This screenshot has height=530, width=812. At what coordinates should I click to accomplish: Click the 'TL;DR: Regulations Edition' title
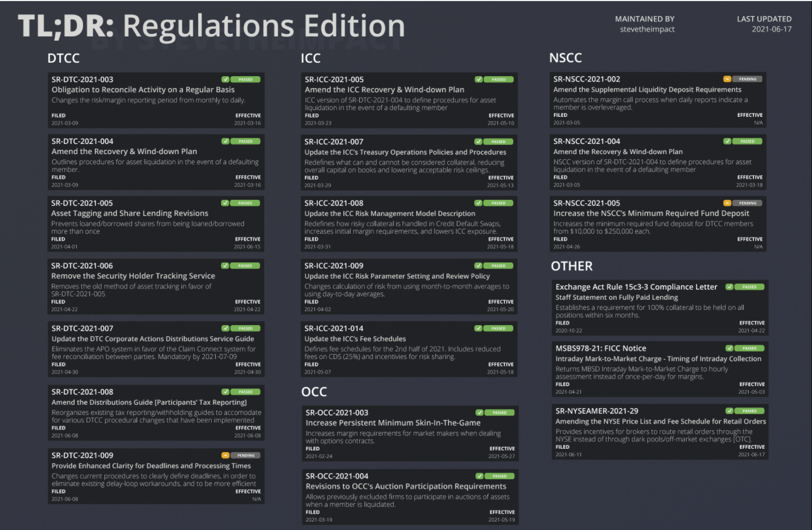pyautogui.click(x=211, y=26)
